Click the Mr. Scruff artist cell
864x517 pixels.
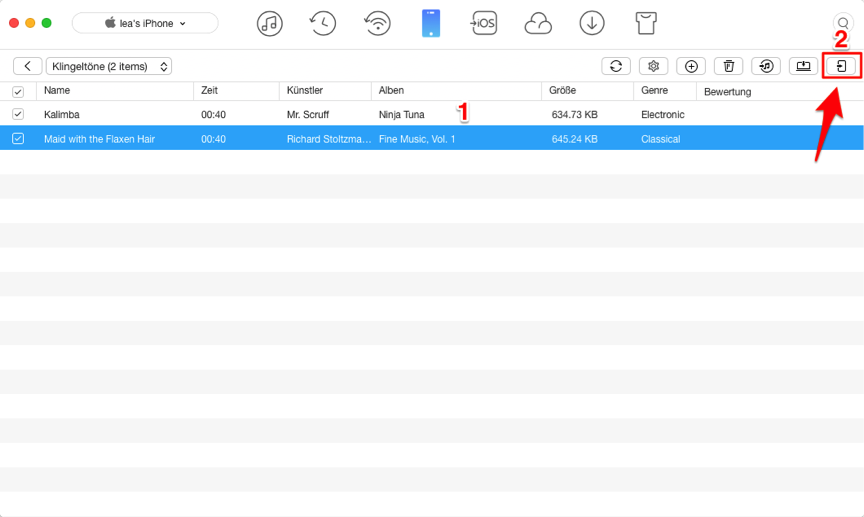pyautogui.click(x=307, y=115)
